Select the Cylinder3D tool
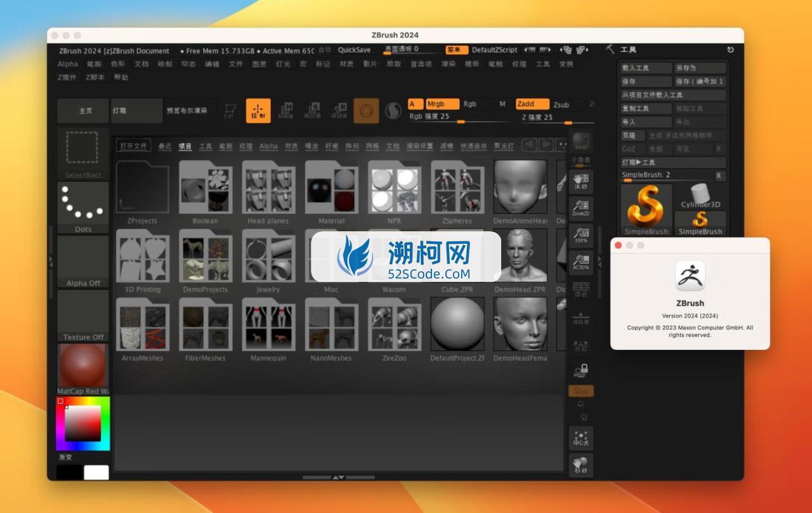812x513 pixels. 700,196
